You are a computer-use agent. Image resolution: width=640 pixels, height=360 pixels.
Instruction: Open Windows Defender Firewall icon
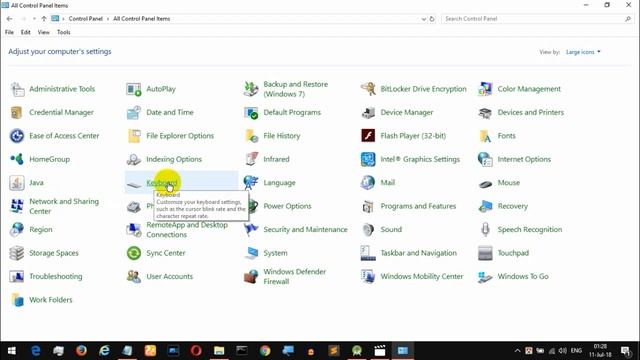point(251,276)
